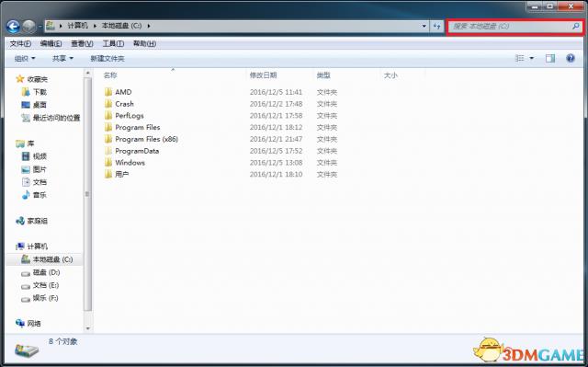Toggle the preview pane icon
Viewport: 588px width, 367px height.
pyautogui.click(x=550, y=58)
